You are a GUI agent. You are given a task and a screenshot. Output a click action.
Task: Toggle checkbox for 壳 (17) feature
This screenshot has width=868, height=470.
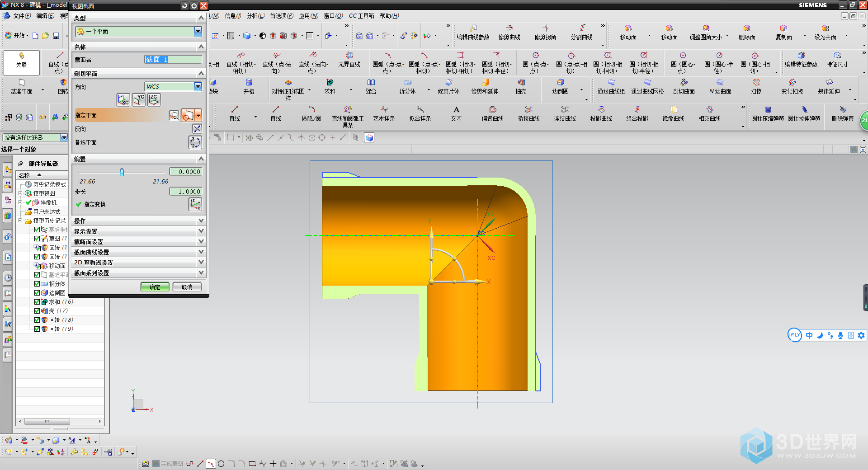(x=37, y=311)
